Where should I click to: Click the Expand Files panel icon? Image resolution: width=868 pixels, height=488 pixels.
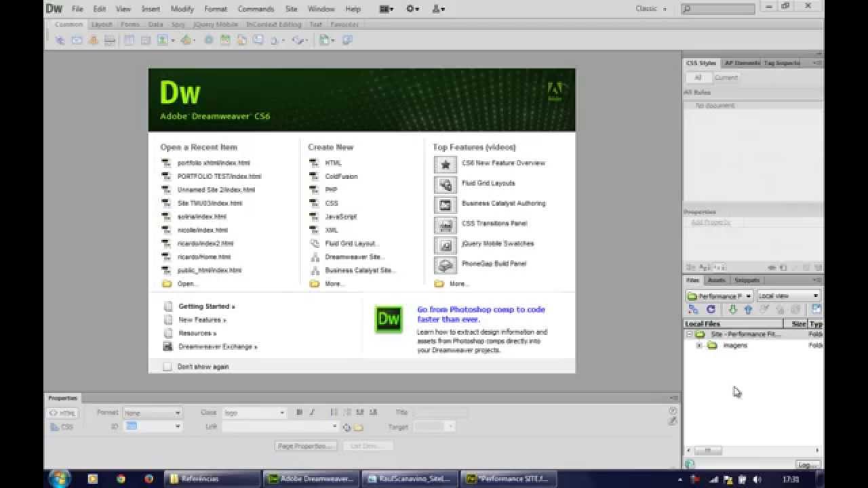(x=816, y=309)
